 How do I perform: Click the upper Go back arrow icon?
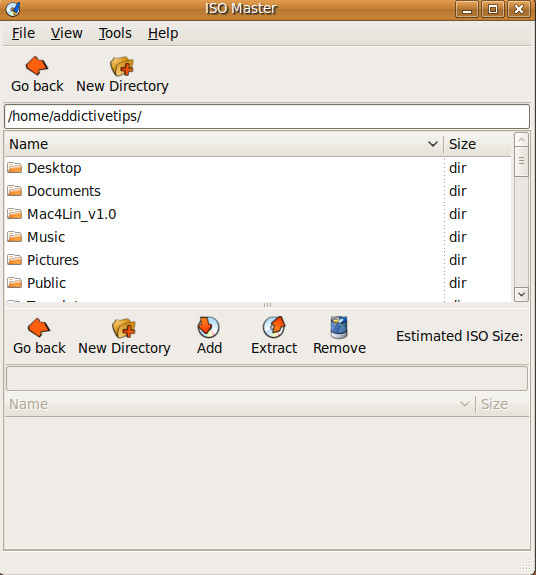[37, 66]
